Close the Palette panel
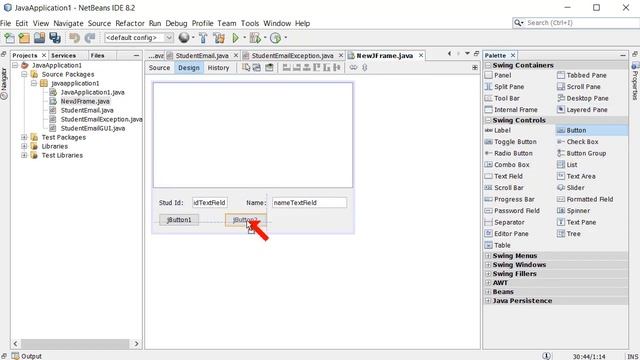Image resolution: width=640 pixels, height=360 pixels. tap(513, 56)
